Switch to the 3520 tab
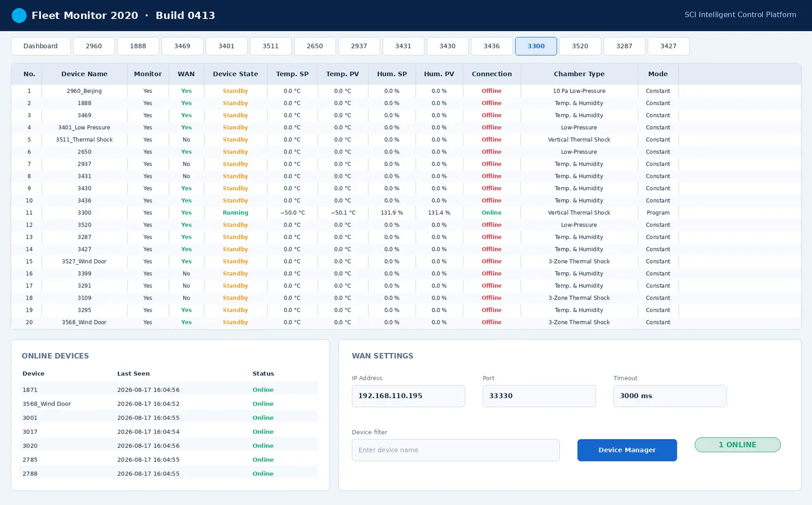 coord(580,46)
